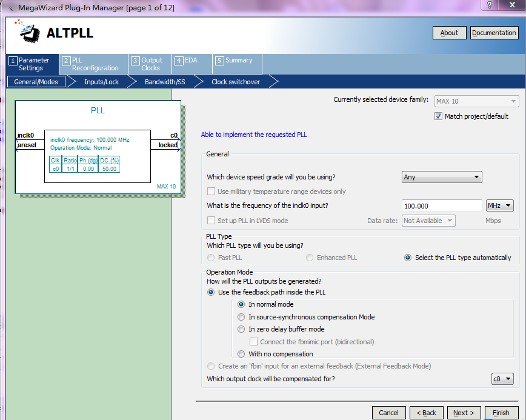526x420 pixels.
Task: Open the Parameter Settings tab
Action: tap(33, 64)
